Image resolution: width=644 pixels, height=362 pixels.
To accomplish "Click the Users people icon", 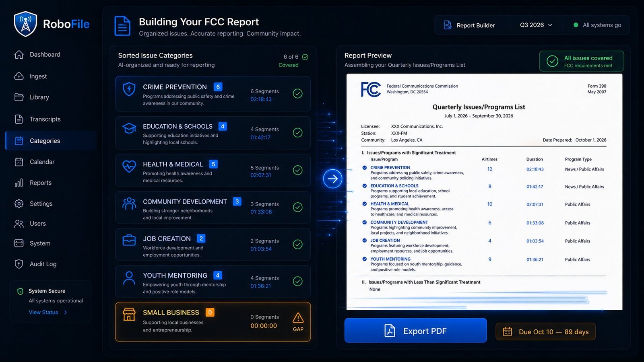I will [19, 224].
